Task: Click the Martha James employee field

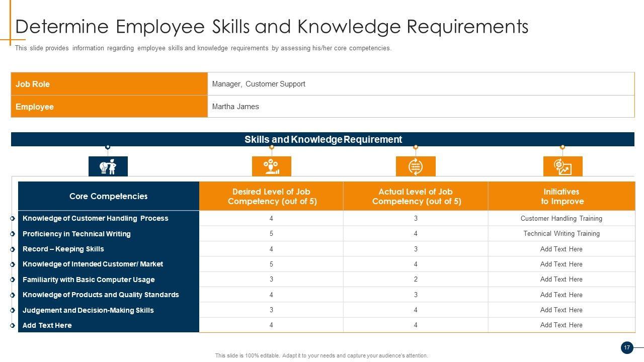Action: (421, 107)
